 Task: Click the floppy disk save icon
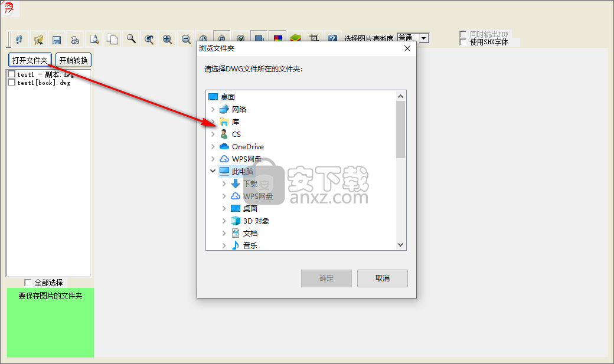pos(57,39)
